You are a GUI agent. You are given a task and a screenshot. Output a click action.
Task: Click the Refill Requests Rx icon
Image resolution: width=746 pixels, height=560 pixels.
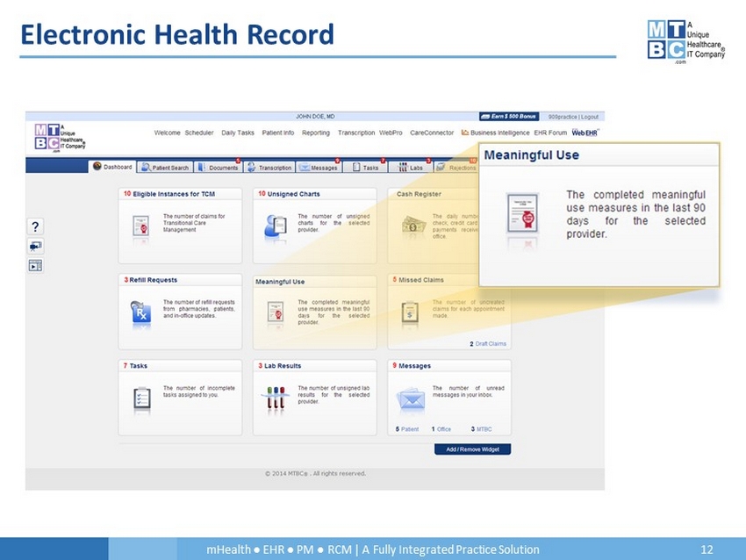(x=140, y=312)
